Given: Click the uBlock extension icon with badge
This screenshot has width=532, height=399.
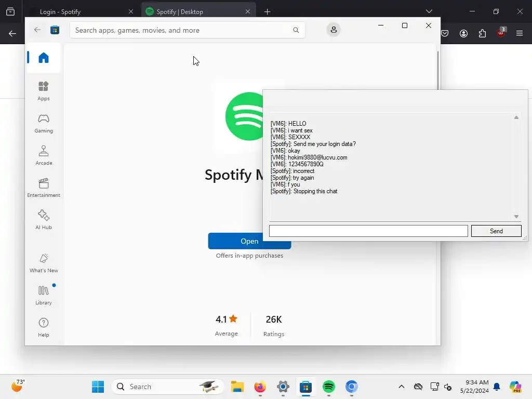Looking at the screenshot, I should [501, 33].
